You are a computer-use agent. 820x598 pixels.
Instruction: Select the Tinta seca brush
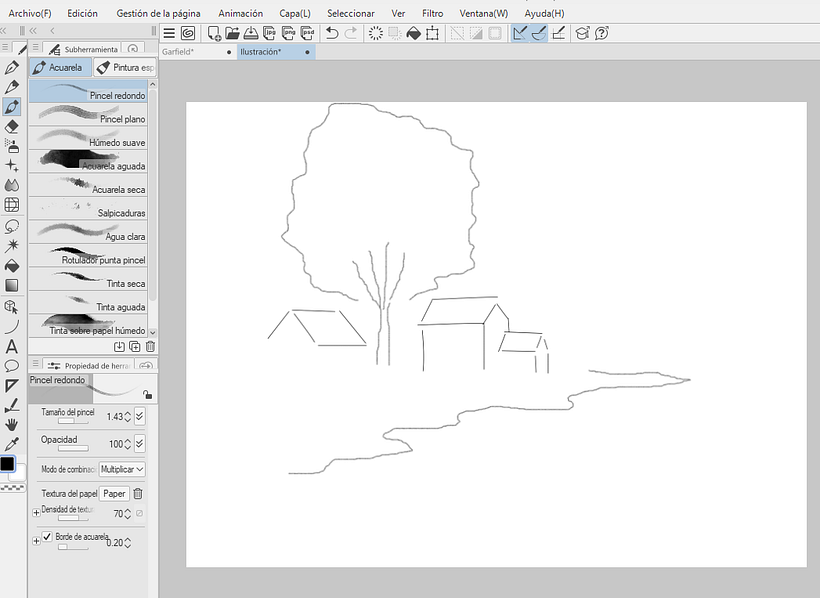coord(88,279)
